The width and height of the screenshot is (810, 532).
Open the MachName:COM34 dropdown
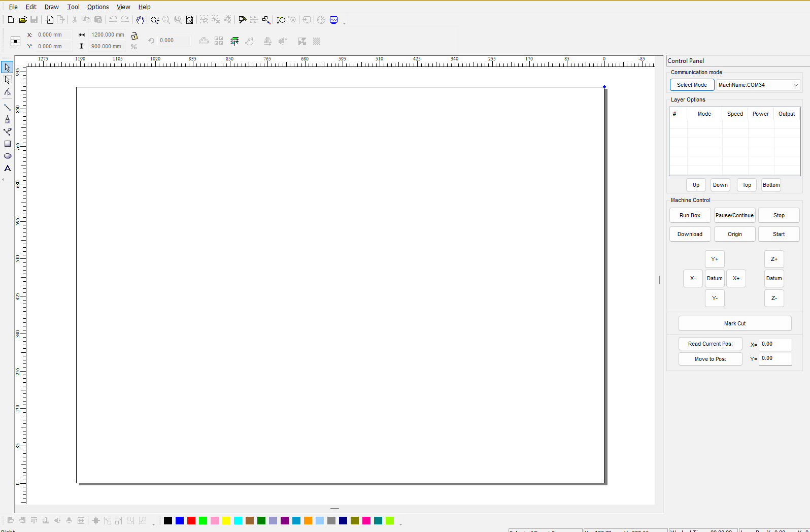pyautogui.click(x=758, y=85)
